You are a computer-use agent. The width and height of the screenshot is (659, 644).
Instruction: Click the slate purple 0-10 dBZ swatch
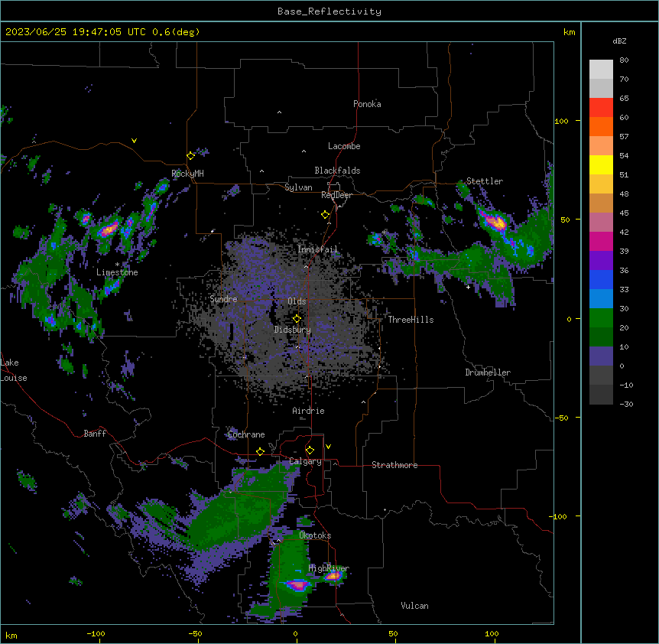601,356
